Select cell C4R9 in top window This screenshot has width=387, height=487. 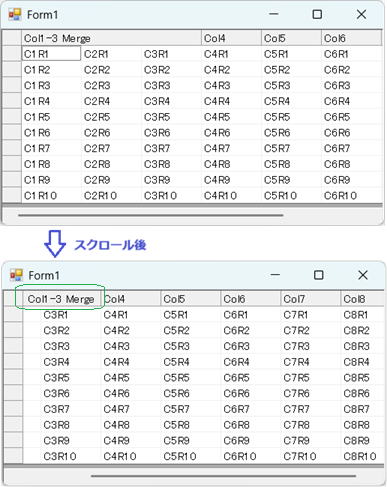(x=231, y=180)
